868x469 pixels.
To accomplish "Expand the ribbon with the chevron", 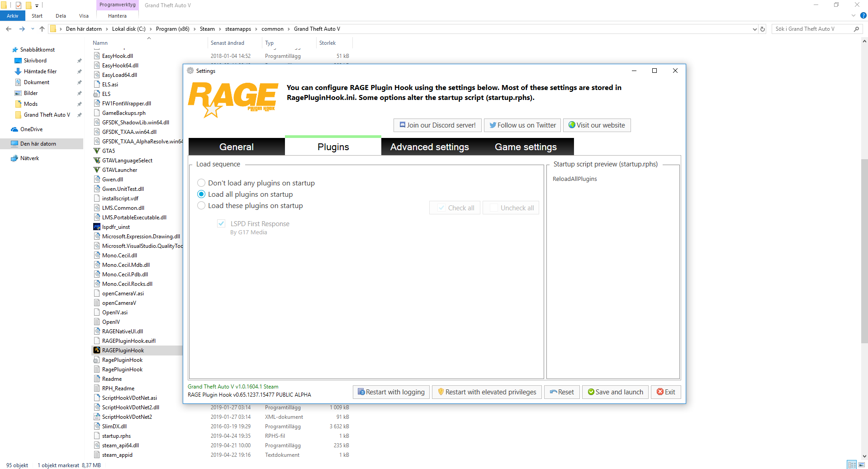I will click(x=854, y=16).
